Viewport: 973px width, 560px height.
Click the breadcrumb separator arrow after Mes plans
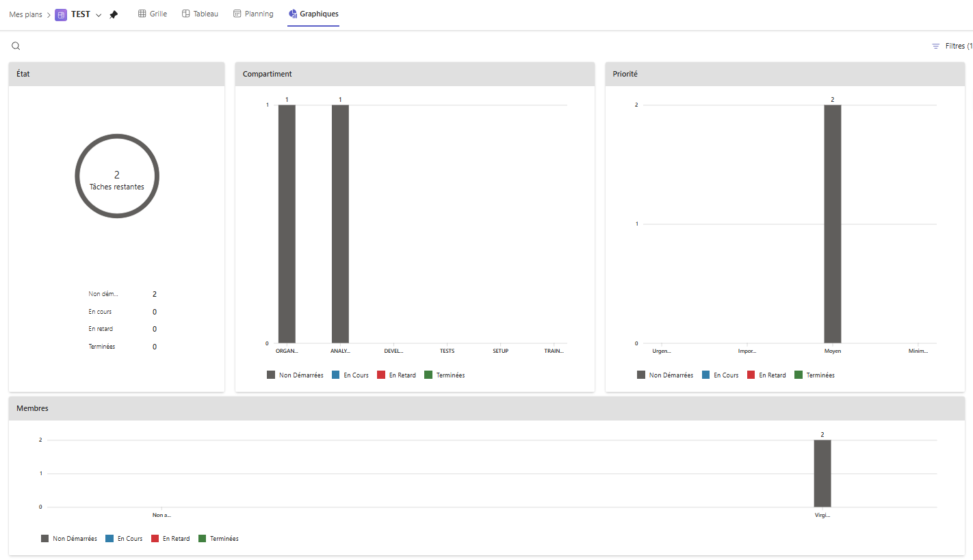47,14
